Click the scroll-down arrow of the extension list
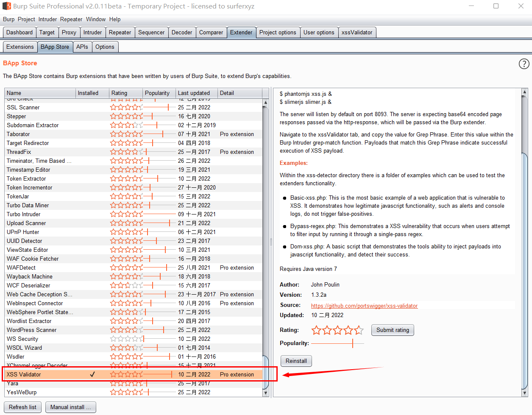Image resolution: width=532 pixels, height=415 pixels. [x=266, y=393]
